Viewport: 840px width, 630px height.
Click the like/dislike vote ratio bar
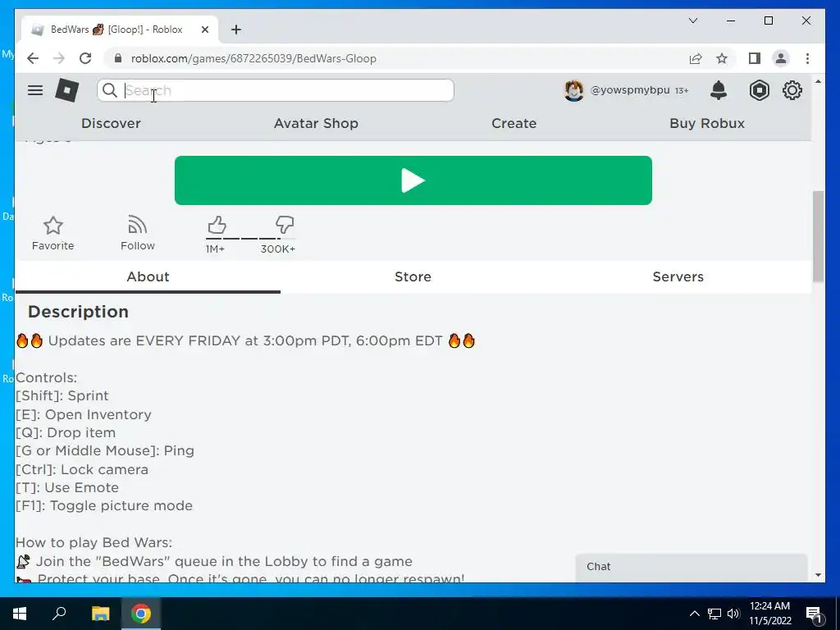click(x=250, y=239)
